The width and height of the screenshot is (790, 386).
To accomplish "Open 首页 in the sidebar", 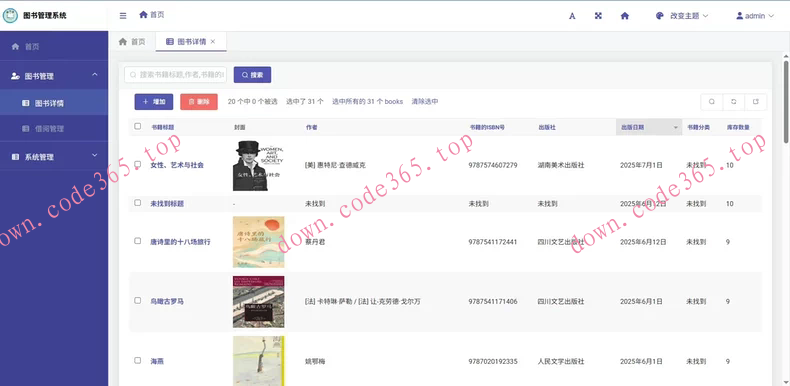I will click(x=54, y=46).
